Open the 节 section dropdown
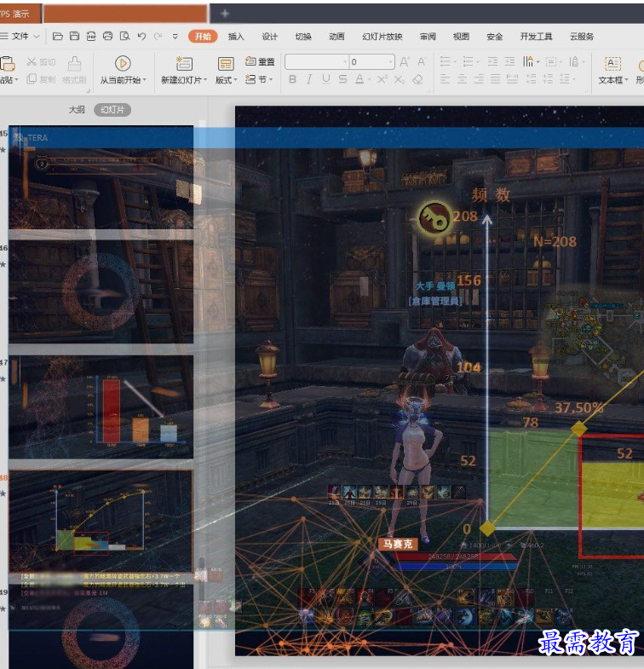This screenshot has width=644, height=669. [x=259, y=79]
